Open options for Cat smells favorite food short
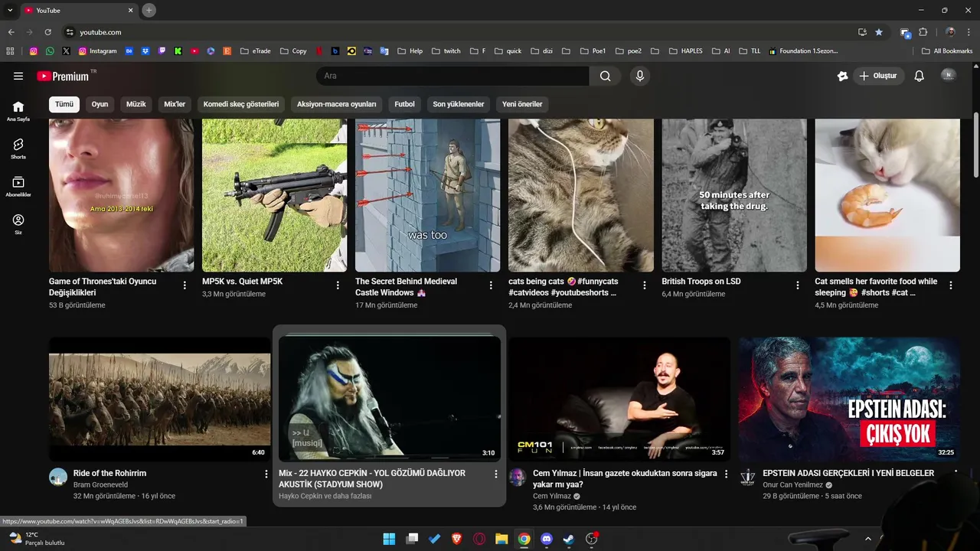 pyautogui.click(x=951, y=285)
